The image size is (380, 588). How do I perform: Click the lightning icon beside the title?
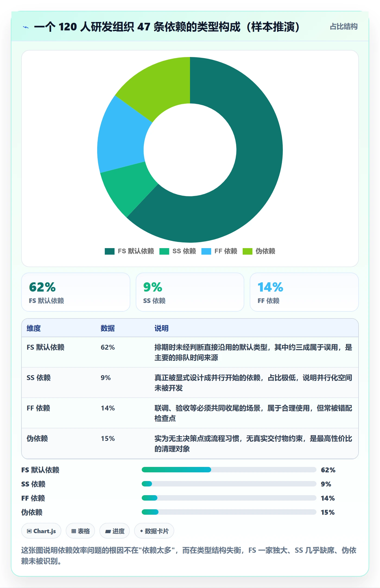point(26,27)
